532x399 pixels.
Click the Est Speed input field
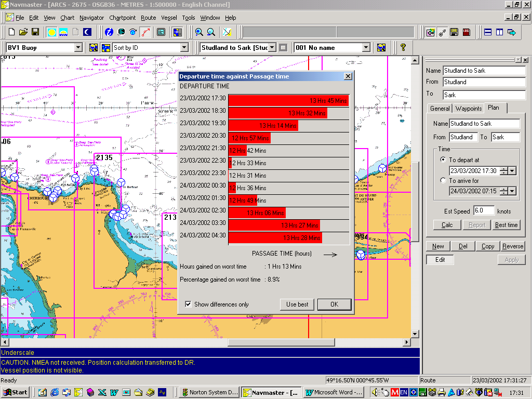click(483, 211)
